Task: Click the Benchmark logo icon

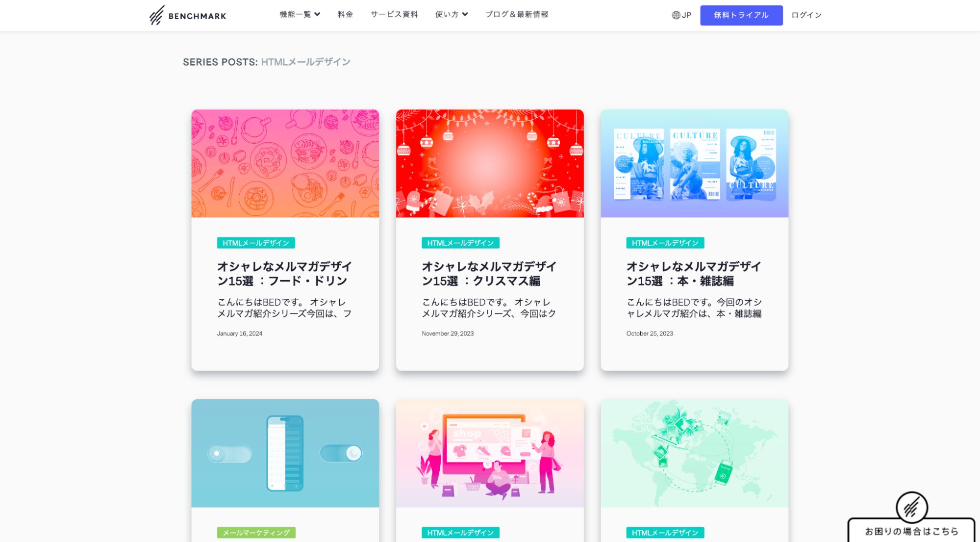Action: coord(157,15)
